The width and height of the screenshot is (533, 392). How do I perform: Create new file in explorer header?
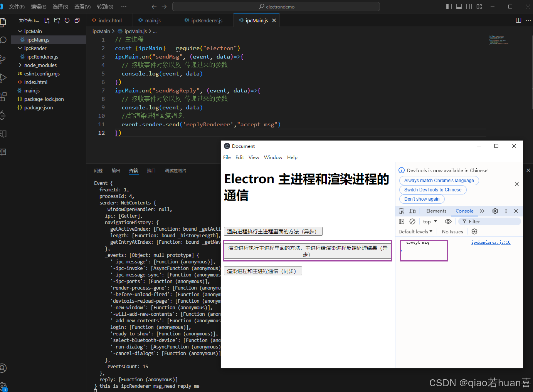pos(47,20)
